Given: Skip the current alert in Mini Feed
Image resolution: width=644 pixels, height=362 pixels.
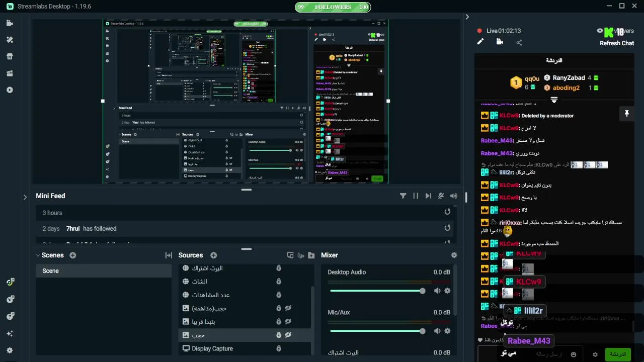Looking at the screenshot, I should point(428,196).
